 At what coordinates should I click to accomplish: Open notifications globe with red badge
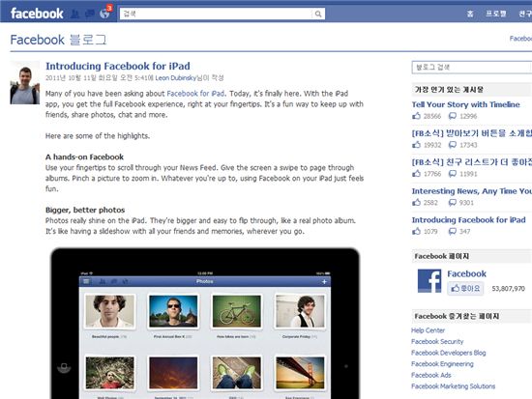click(x=104, y=14)
